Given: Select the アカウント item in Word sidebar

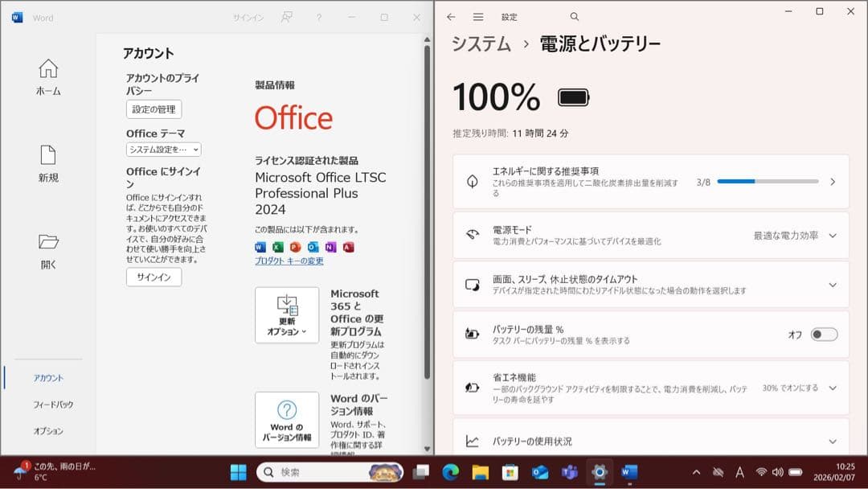Looking at the screenshot, I should tap(48, 378).
